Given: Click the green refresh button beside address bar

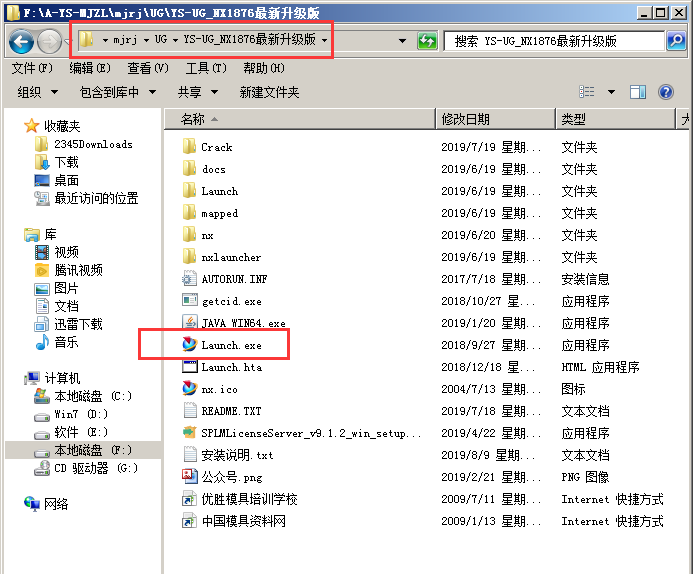Looking at the screenshot, I should [427, 41].
